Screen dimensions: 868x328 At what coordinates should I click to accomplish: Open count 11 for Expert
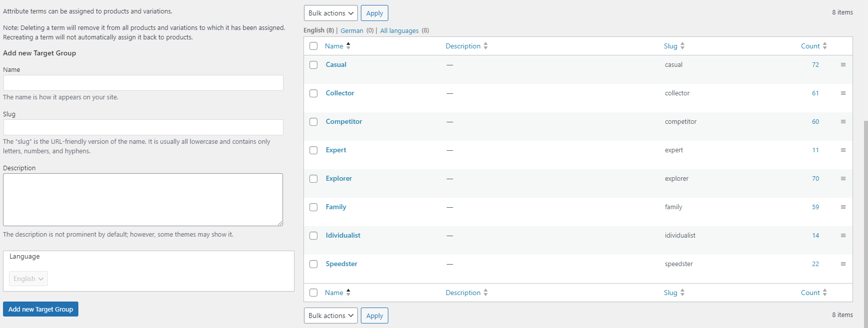coord(816,150)
